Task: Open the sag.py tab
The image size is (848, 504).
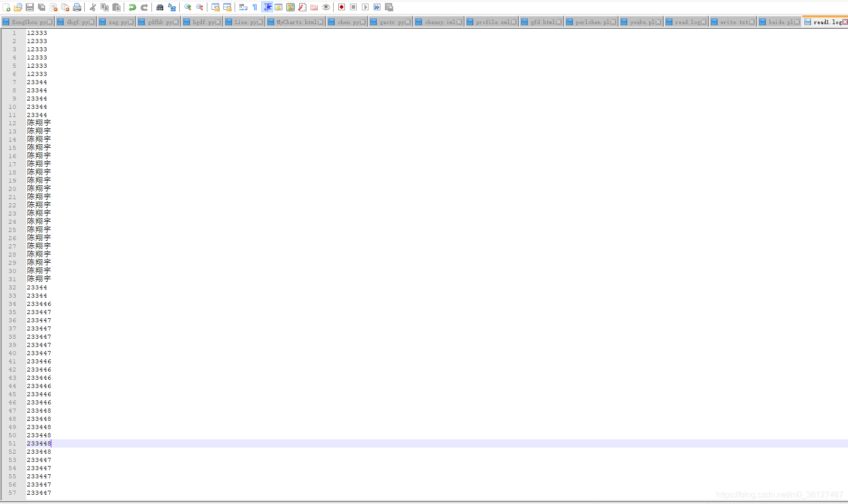Action: tap(117, 22)
